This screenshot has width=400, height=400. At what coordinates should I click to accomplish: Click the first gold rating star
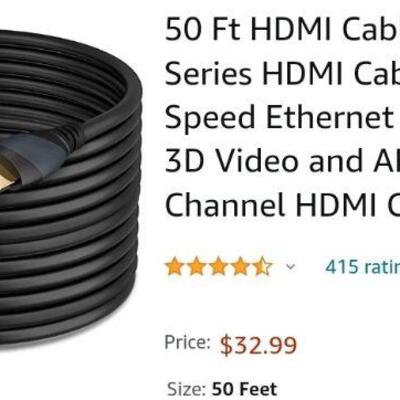tap(174, 267)
